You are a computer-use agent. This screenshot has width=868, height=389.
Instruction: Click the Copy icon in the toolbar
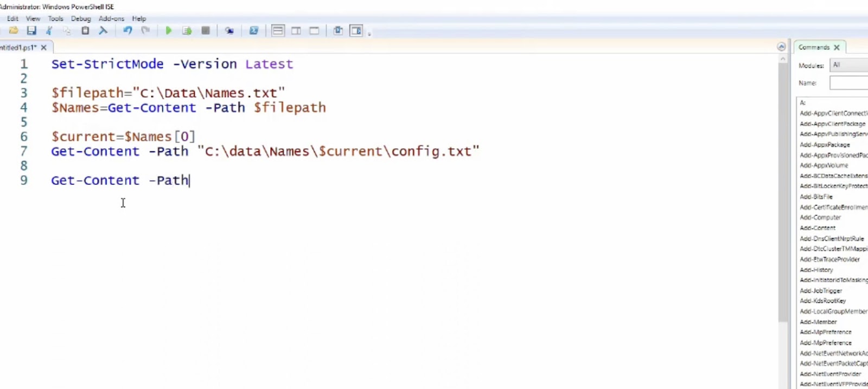(67, 30)
